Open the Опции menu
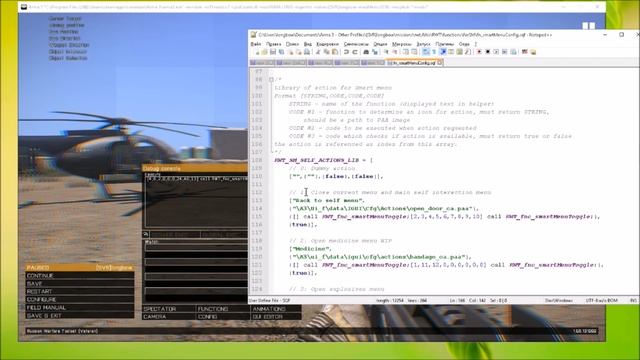This screenshot has width=640, height=360. tap(380, 44)
